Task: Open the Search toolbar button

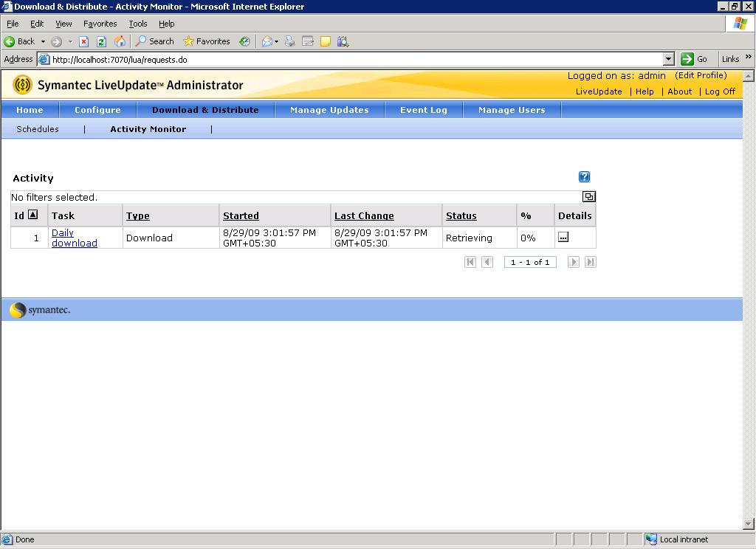Action: [x=155, y=41]
